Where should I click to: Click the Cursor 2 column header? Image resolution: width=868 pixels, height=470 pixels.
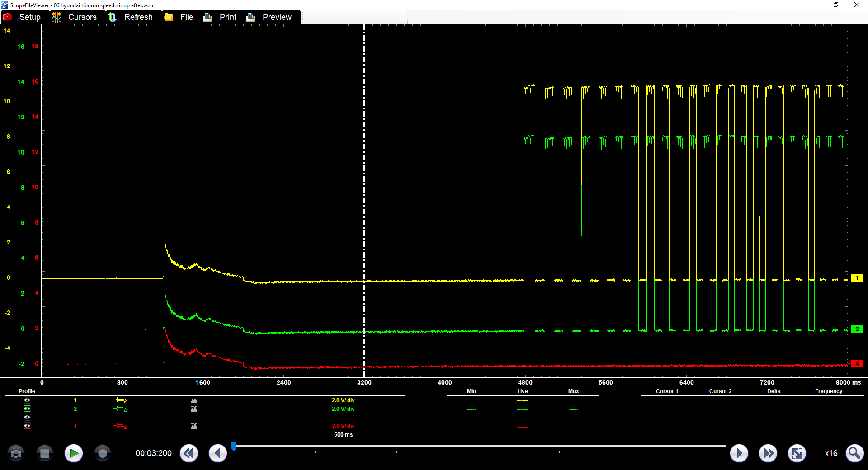pyautogui.click(x=721, y=391)
